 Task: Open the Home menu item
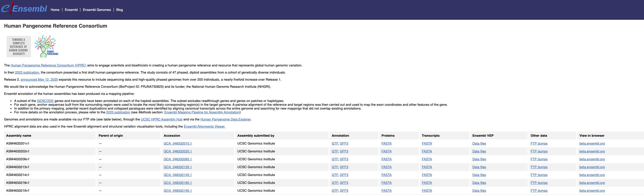click(x=55, y=10)
